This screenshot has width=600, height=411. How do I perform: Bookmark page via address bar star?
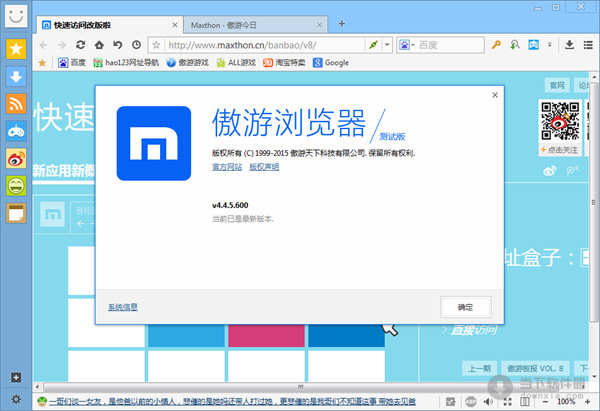click(x=156, y=45)
